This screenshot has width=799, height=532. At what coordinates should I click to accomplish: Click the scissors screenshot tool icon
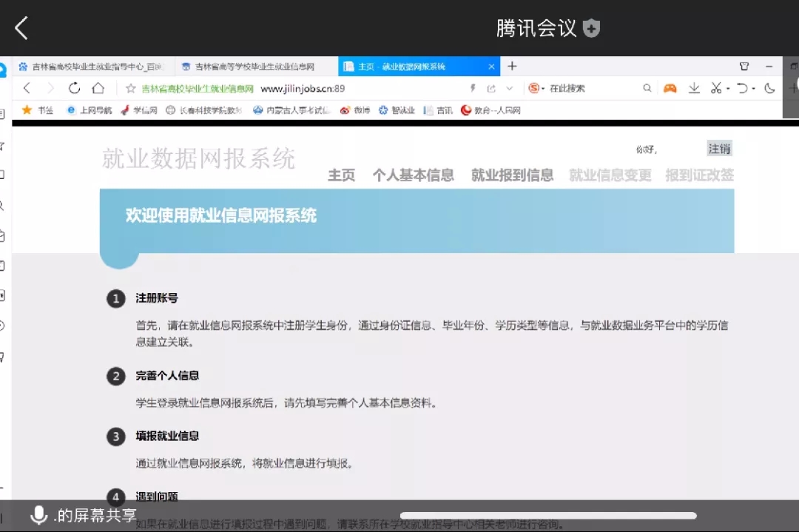(715, 88)
